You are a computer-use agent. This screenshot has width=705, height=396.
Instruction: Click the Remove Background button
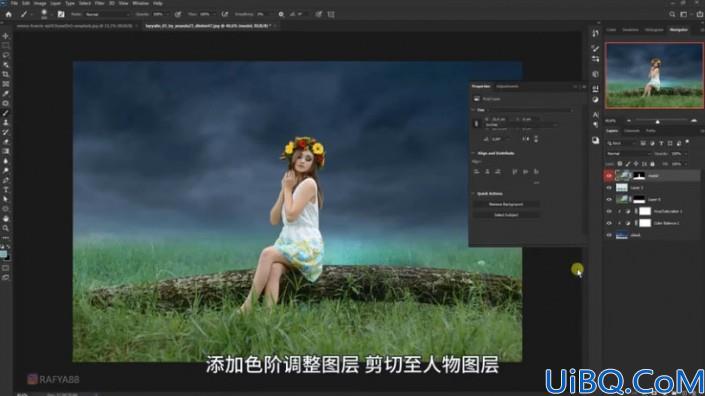[x=506, y=205]
